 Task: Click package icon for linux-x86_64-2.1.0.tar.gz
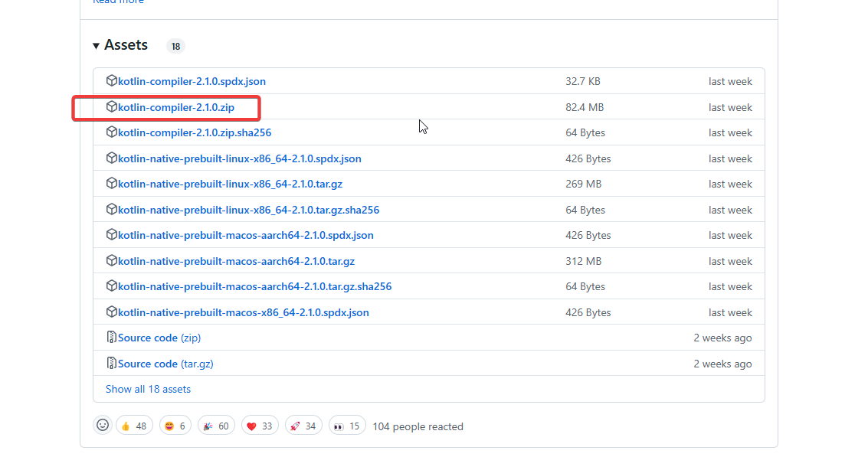tap(111, 184)
